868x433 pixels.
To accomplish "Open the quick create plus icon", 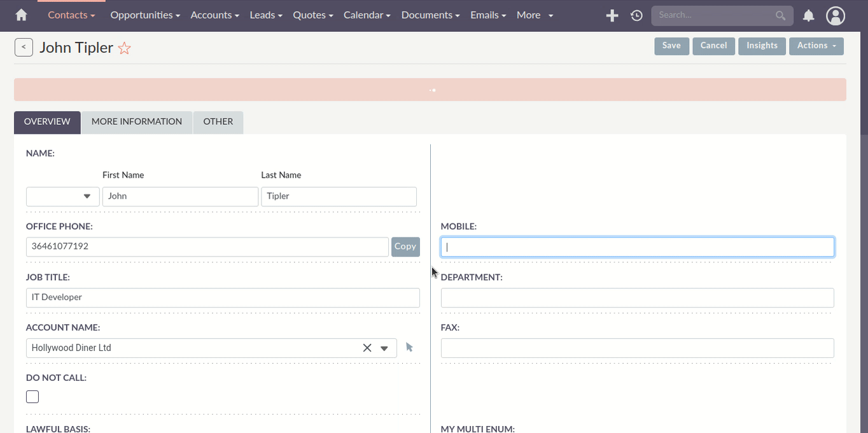I will 612,15.
